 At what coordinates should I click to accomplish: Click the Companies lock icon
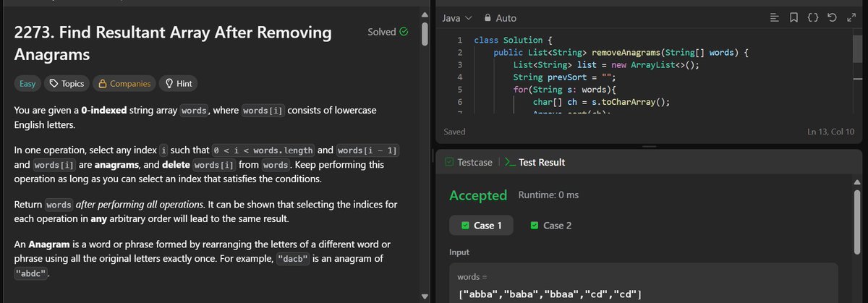103,83
